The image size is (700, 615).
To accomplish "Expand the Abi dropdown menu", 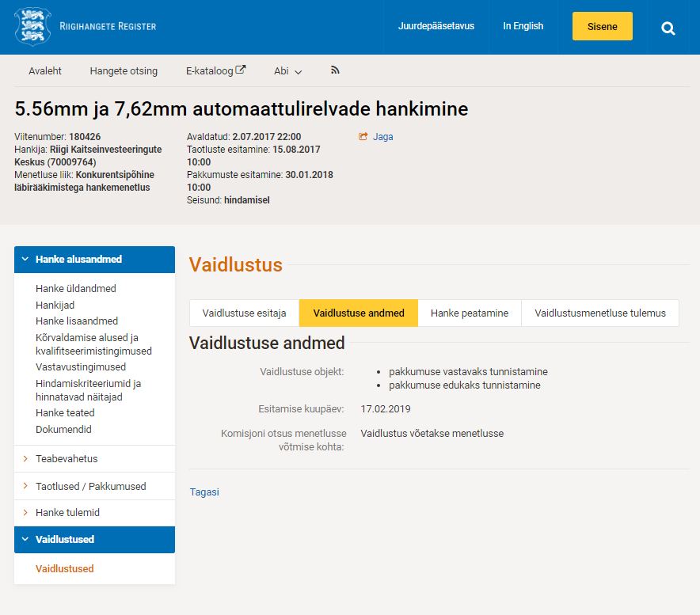I will pyautogui.click(x=288, y=71).
